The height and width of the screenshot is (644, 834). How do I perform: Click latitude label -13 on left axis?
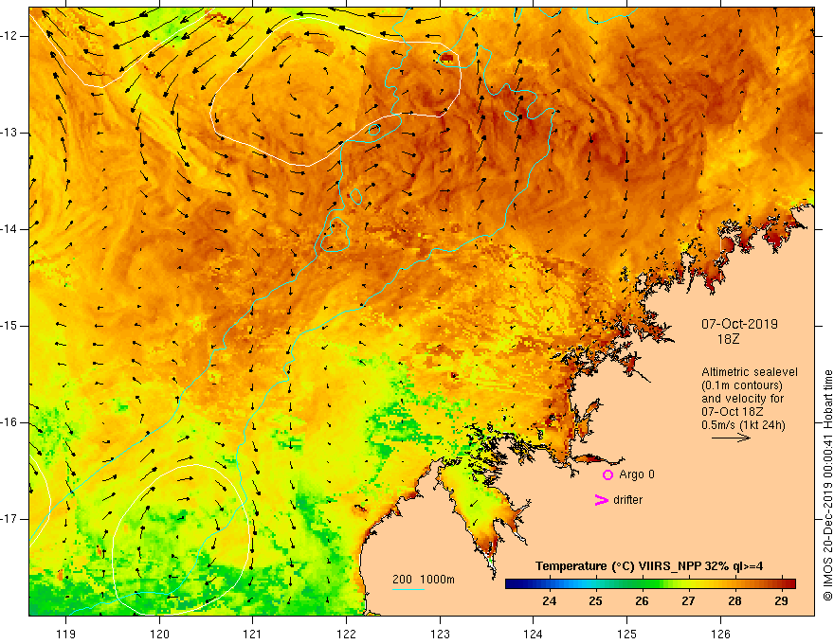point(10,133)
